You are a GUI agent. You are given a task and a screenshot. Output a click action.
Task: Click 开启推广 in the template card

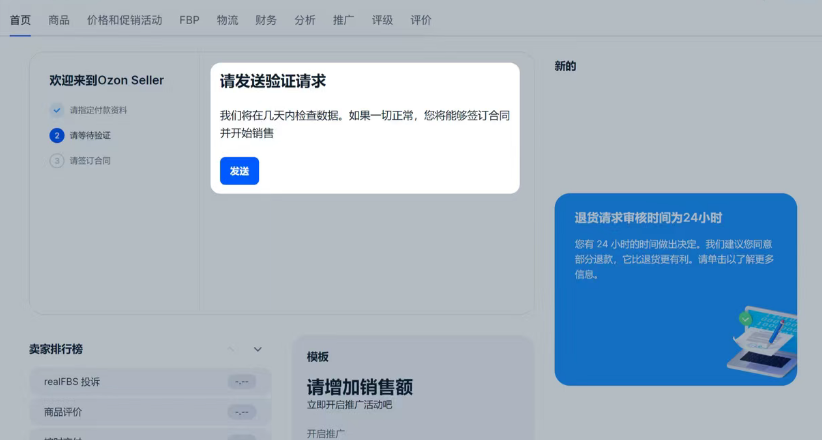tap(326, 434)
